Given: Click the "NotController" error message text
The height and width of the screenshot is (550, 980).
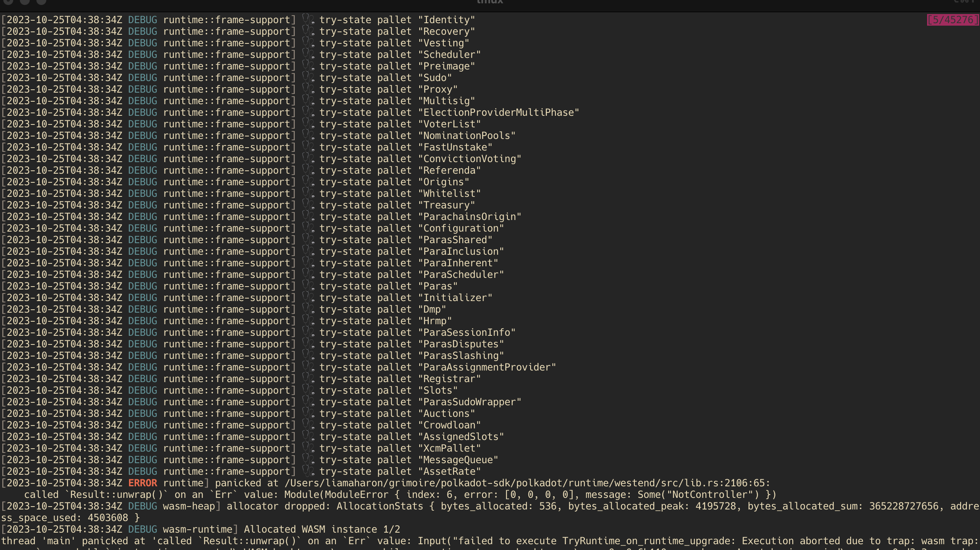Looking at the screenshot, I should 710,495.
